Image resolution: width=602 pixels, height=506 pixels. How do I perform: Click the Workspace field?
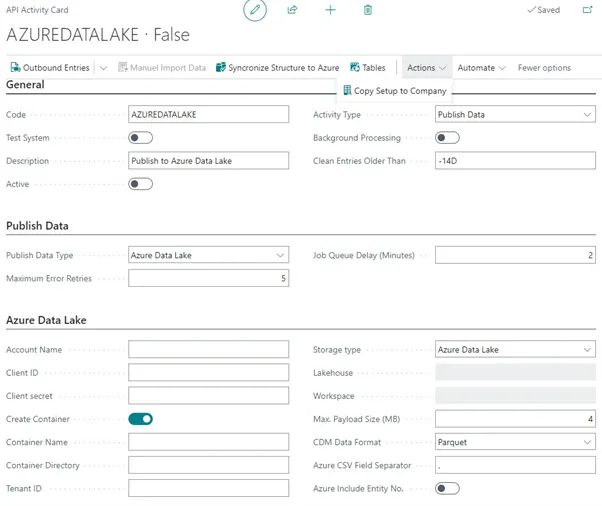click(515, 395)
